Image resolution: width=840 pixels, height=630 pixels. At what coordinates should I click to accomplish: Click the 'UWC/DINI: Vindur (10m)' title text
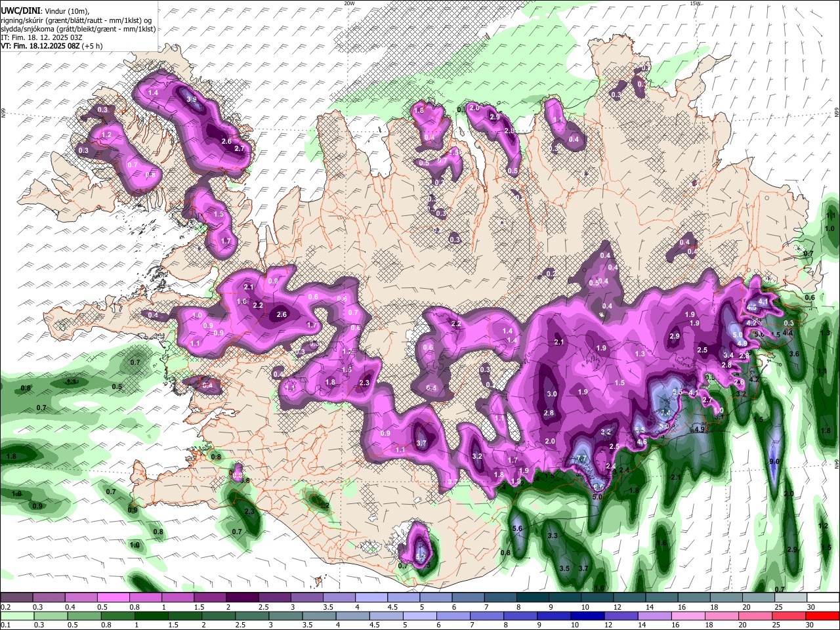coord(44,11)
